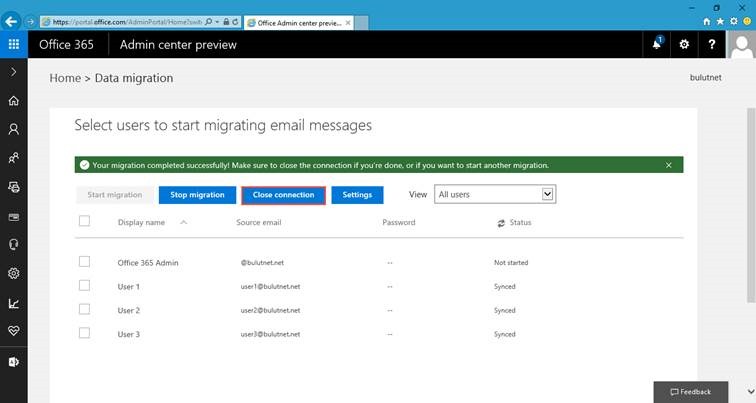Viewport: 756px width, 403px height.
Task: Click Stop migration button
Action: (x=197, y=195)
